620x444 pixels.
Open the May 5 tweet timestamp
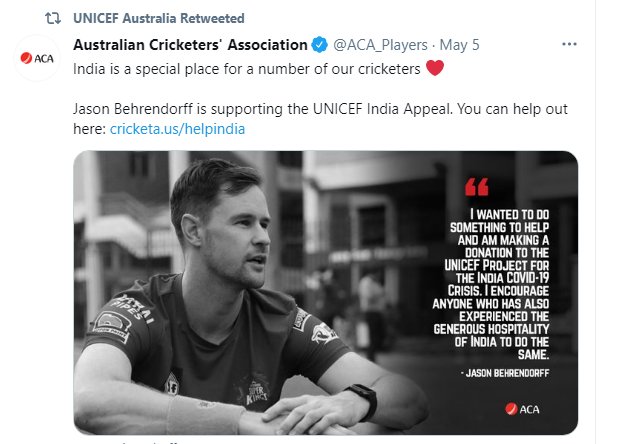pyautogui.click(x=459, y=45)
